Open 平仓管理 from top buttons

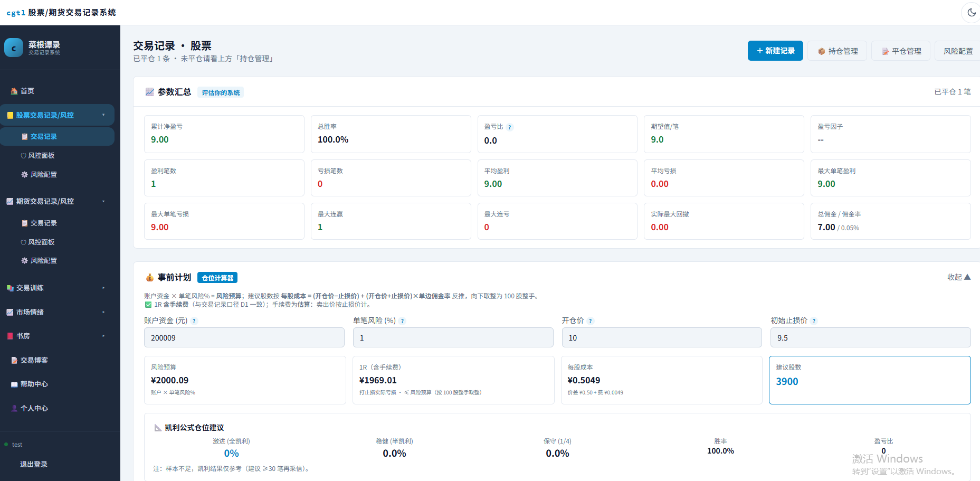pos(901,51)
